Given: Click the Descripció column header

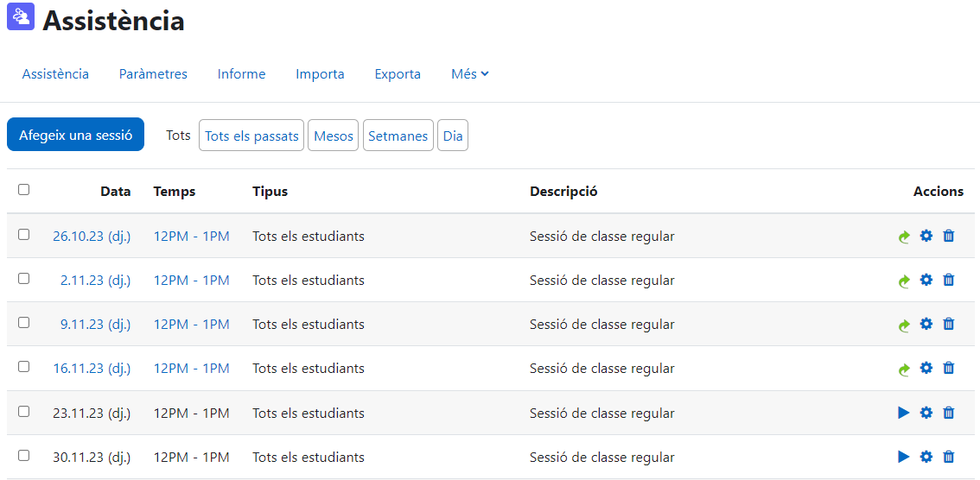Looking at the screenshot, I should (563, 192).
